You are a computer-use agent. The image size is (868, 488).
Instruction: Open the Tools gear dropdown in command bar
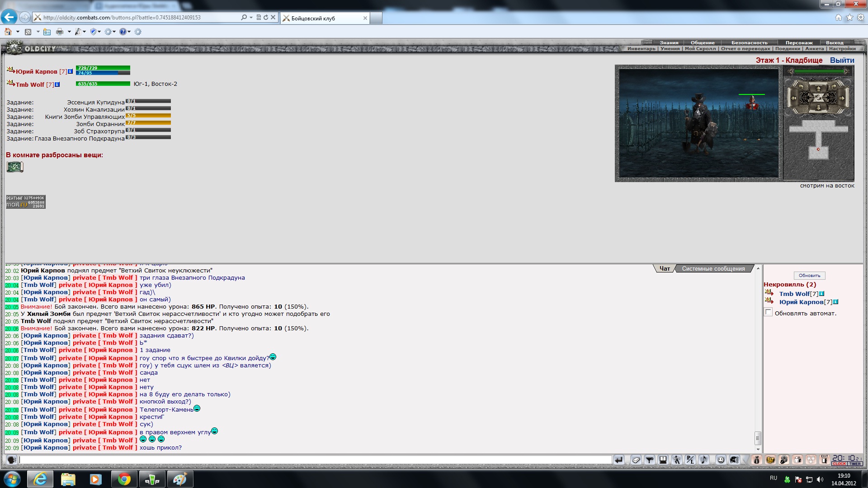coord(110,32)
